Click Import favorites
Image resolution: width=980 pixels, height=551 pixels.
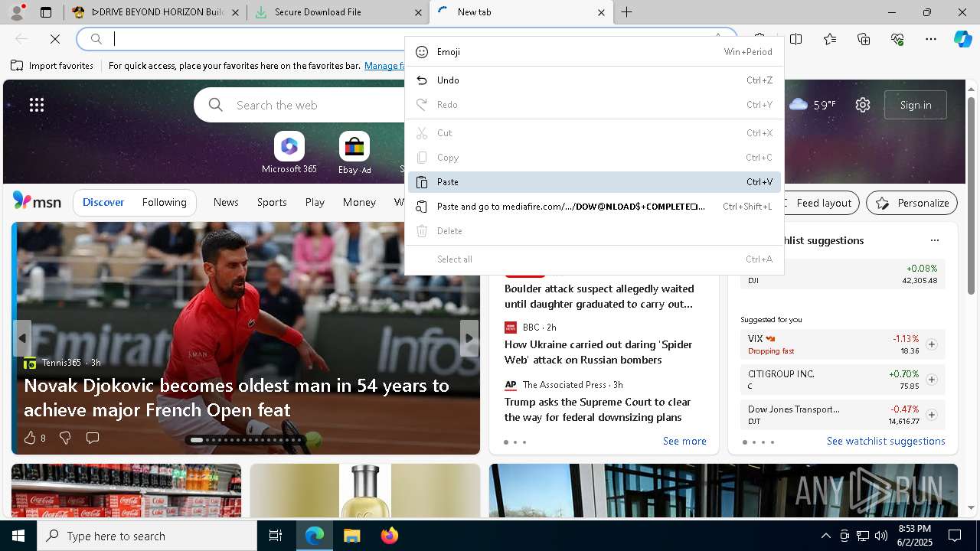[52, 66]
